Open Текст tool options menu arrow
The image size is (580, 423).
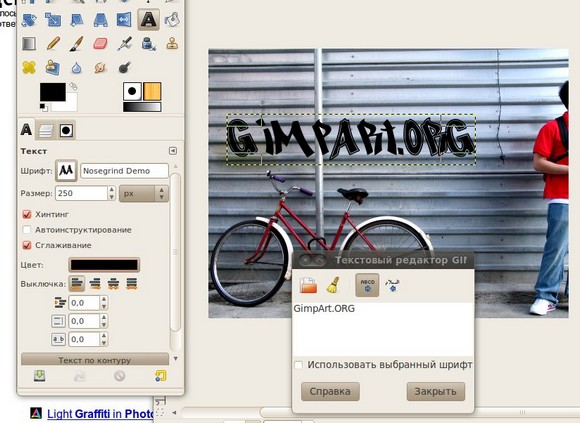173,151
